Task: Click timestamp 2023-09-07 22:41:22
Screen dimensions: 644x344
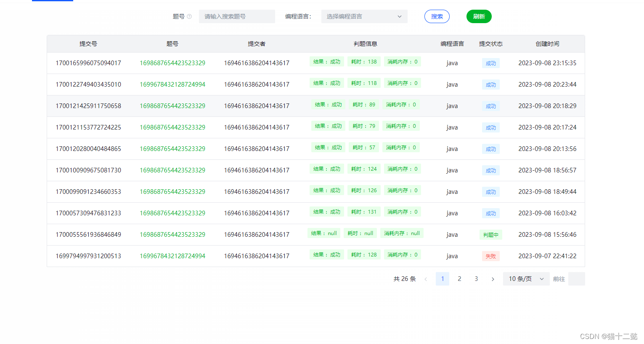Action: pyautogui.click(x=547, y=256)
